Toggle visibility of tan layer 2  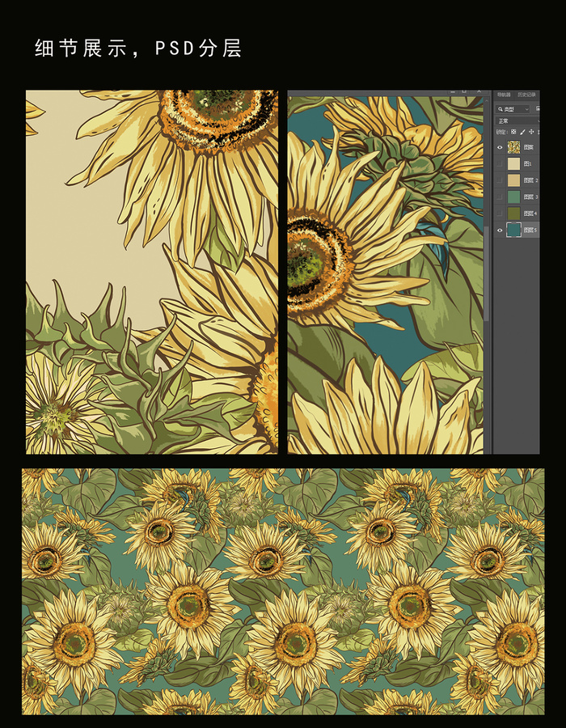500,180
